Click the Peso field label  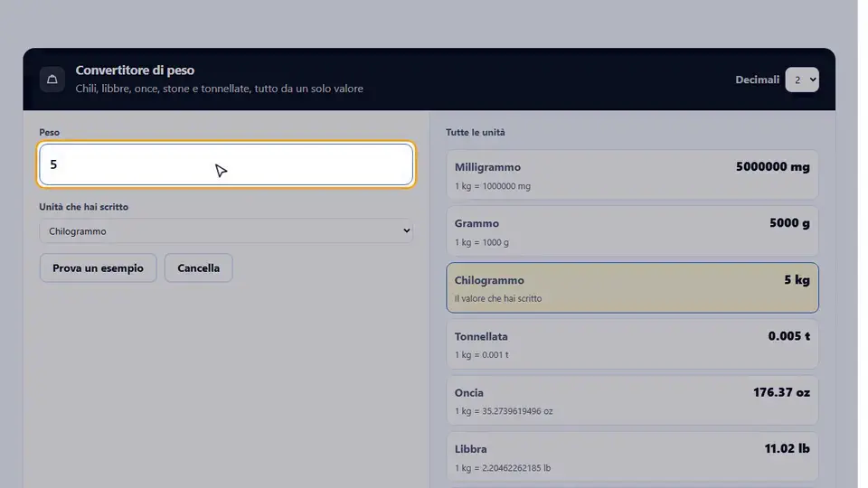(49, 132)
